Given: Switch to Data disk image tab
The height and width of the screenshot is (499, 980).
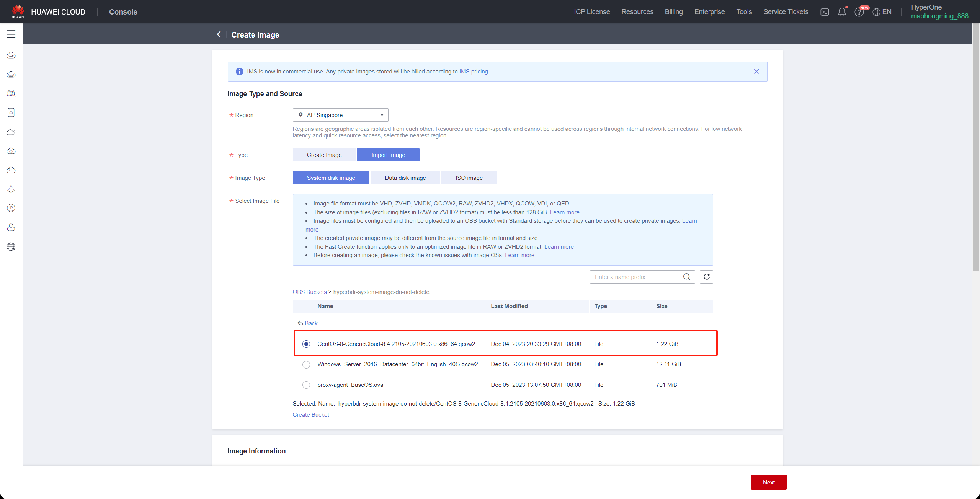Looking at the screenshot, I should [x=405, y=178].
